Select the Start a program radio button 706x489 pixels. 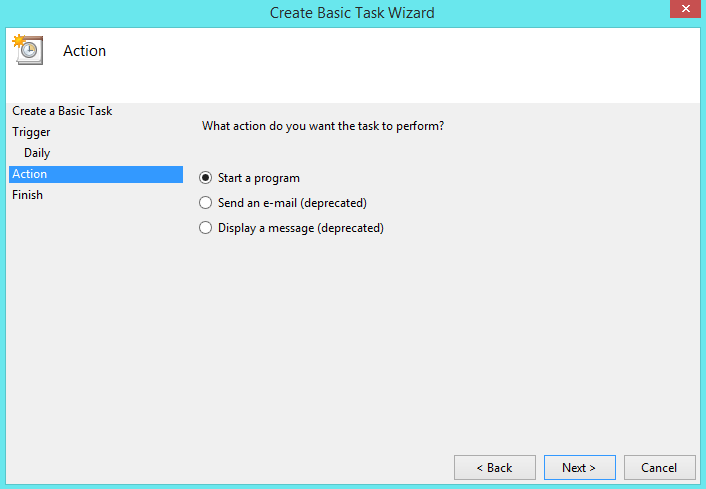pos(206,178)
